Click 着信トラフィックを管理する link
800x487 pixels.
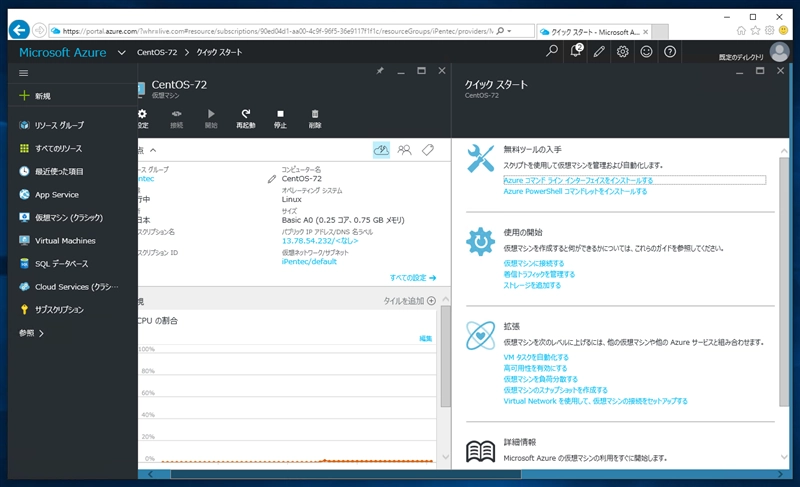click(x=539, y=274)
